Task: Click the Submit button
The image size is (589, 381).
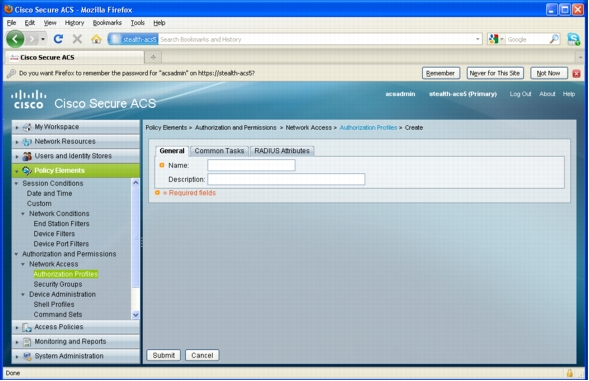Action: point(163,355)
